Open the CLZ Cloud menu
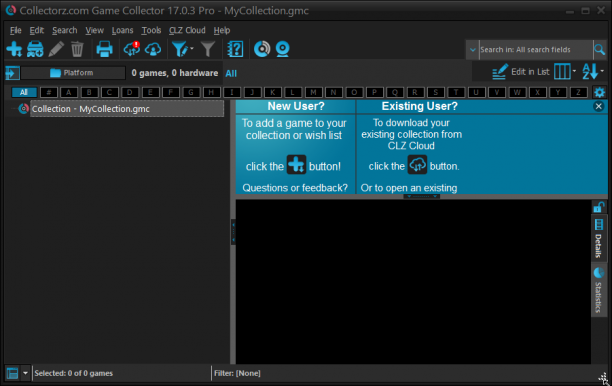 tap(187, 30)
